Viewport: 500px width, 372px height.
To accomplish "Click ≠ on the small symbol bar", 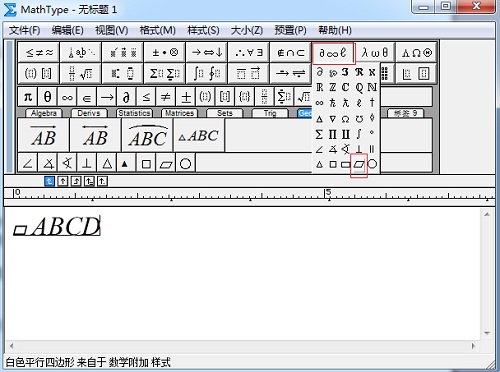I will [166, 97].
